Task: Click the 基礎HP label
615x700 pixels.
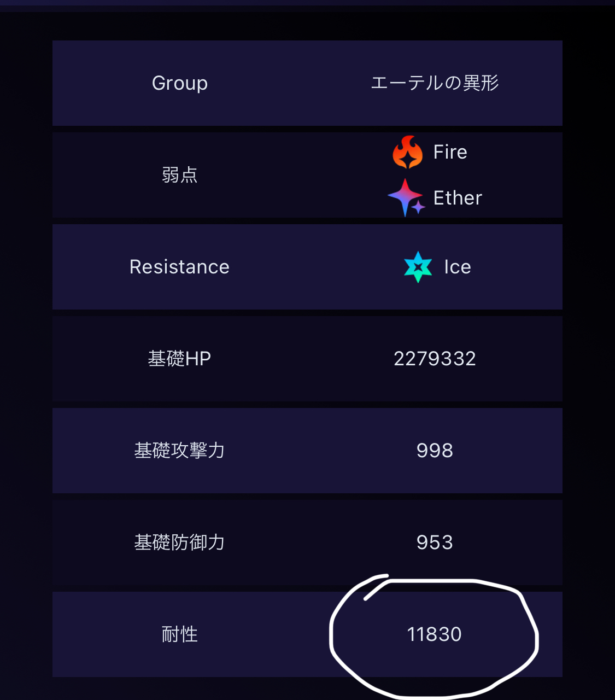Action: click(x=180, y=359)
